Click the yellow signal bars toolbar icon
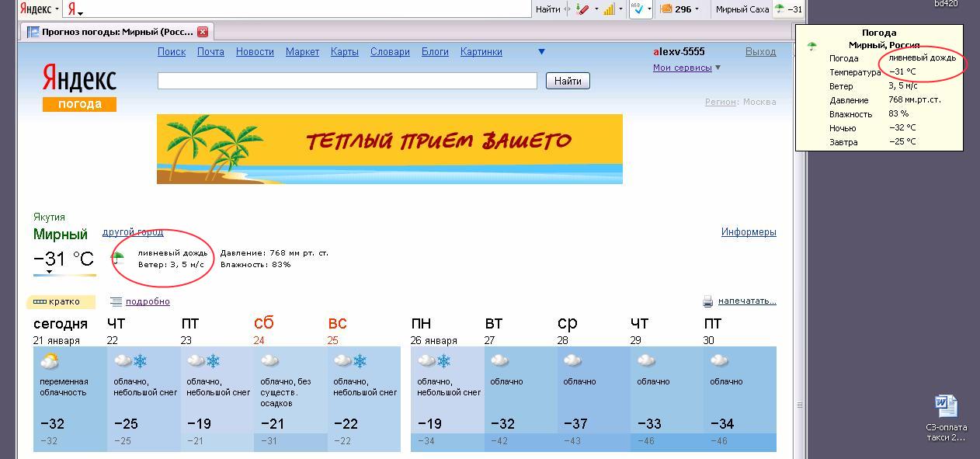 point(609,9)
